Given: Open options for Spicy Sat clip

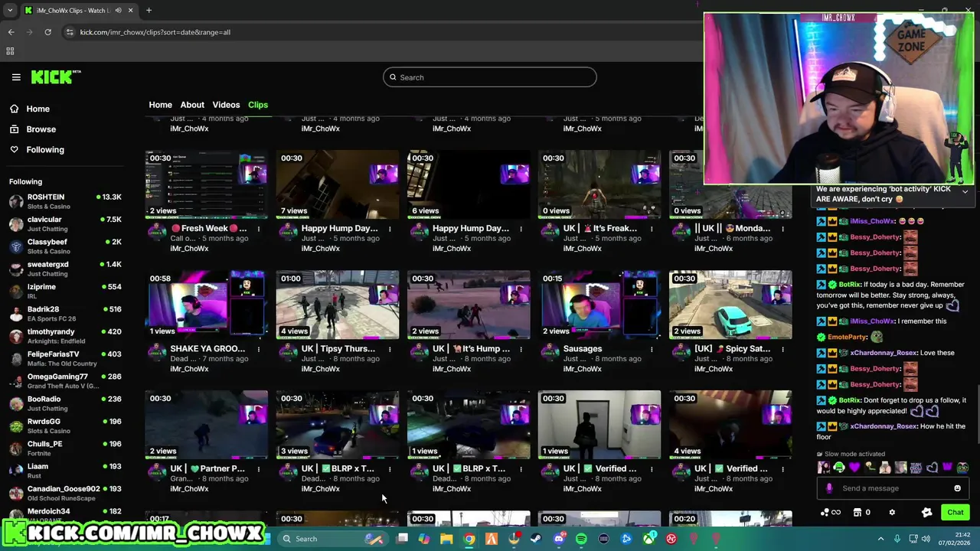Looking at the screenshot, I should pos(782,349).
